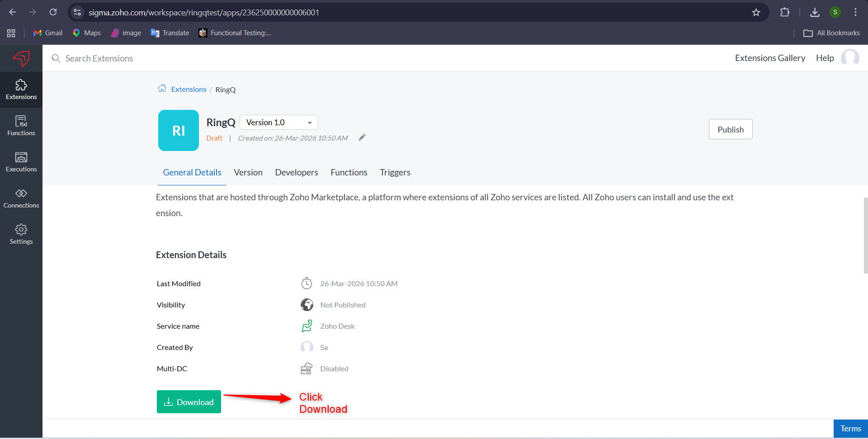Go back in browser history
Screen dimensions: 868x439
(x=13, y=12)
